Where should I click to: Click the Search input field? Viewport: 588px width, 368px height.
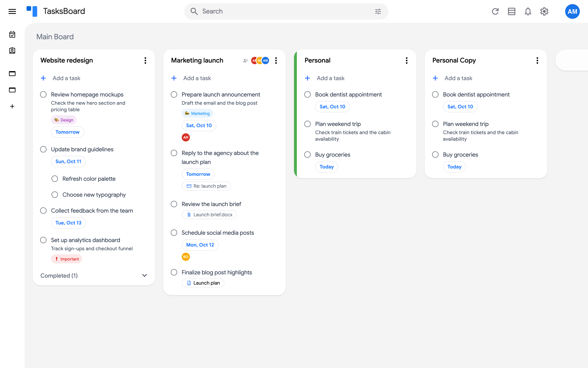[286, 11]
